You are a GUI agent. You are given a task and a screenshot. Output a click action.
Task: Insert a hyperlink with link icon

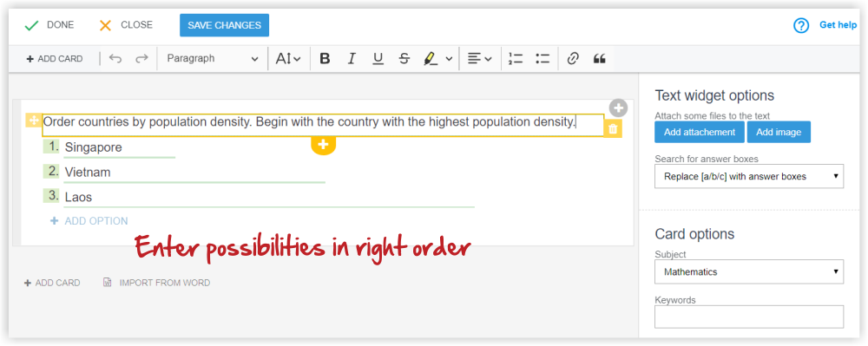[x=573, y=59]
